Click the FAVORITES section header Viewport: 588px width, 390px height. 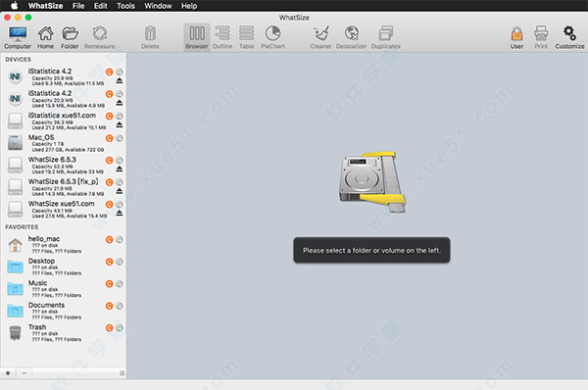pyautogui.click(x=22, y=227)
